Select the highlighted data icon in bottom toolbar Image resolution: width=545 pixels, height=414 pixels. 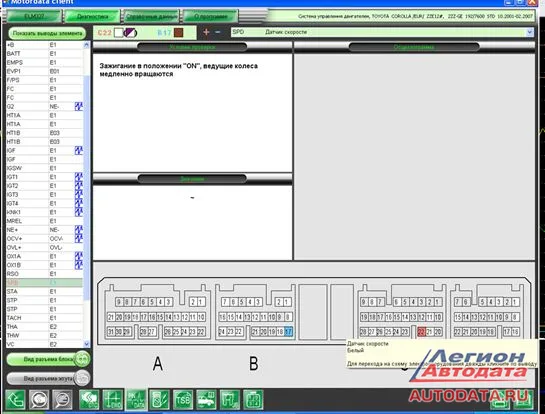(x=136, y=400)
